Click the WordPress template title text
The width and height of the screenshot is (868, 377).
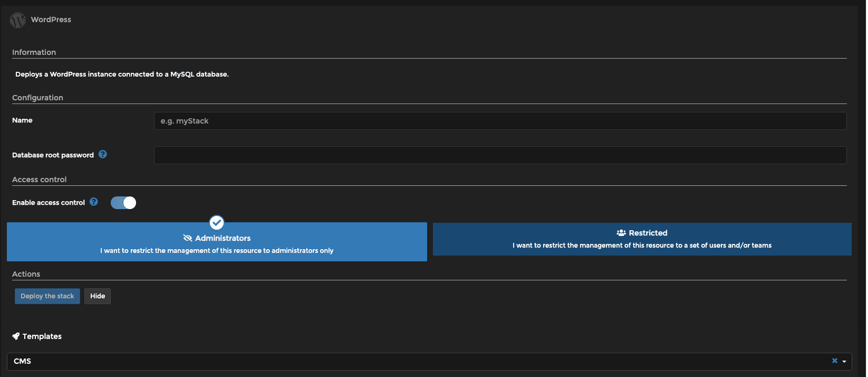coord(51,20)
